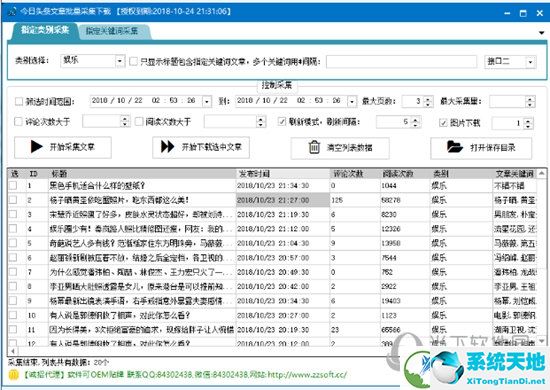Image resolution: width=550 pixels, height=390 pixels.
Task: Click the 开始下载选中文章 button
Action: tap(201, 147)
